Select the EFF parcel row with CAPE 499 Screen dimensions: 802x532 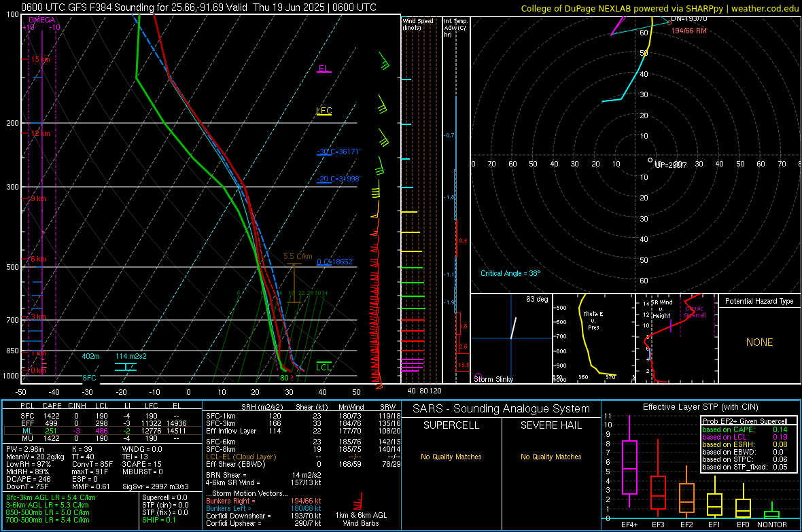tap(101, 423)
